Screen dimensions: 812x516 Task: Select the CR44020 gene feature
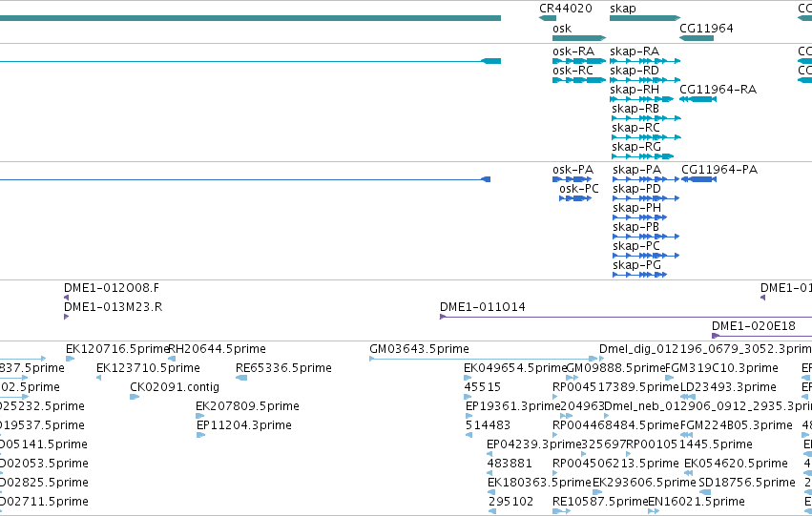tap(548, 18)
